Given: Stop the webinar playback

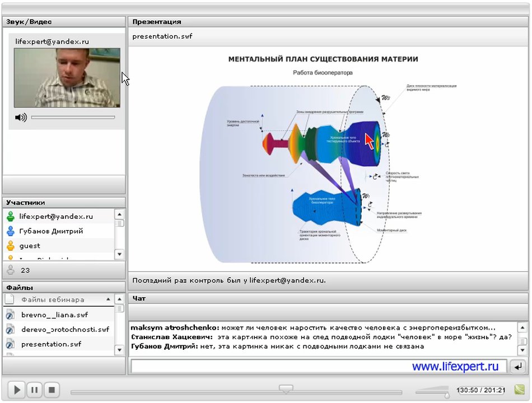Looking at the screenshot, I should click(52, 390).
